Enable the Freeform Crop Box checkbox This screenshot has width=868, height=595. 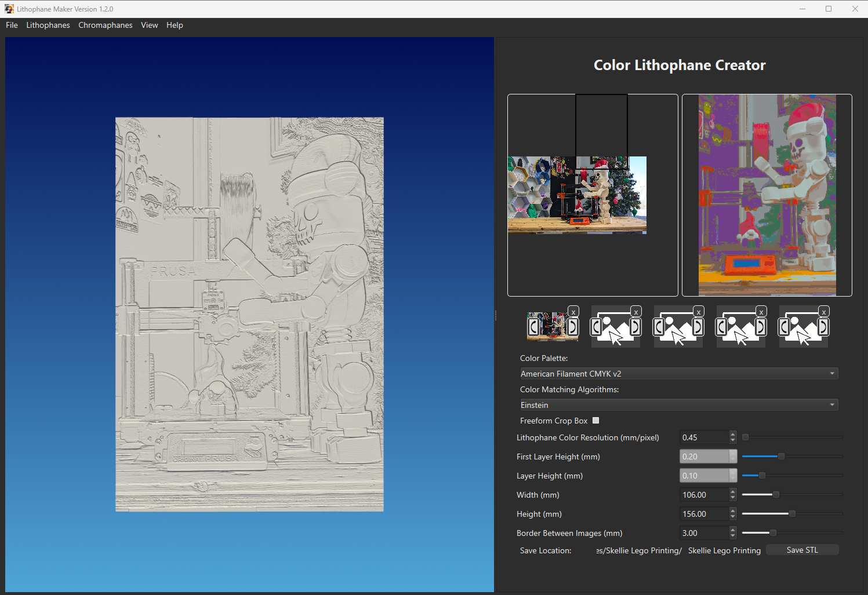click(595, 421)
